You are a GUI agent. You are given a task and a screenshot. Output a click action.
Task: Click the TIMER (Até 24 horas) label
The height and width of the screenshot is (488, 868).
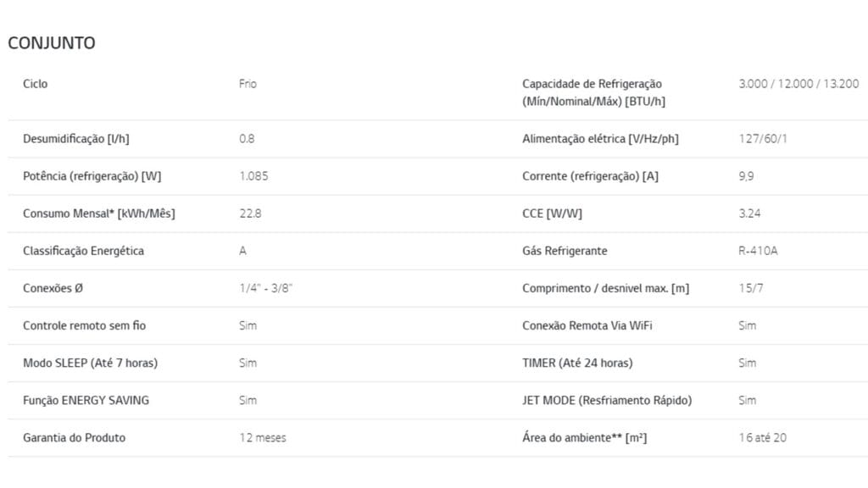click(577, 363)
